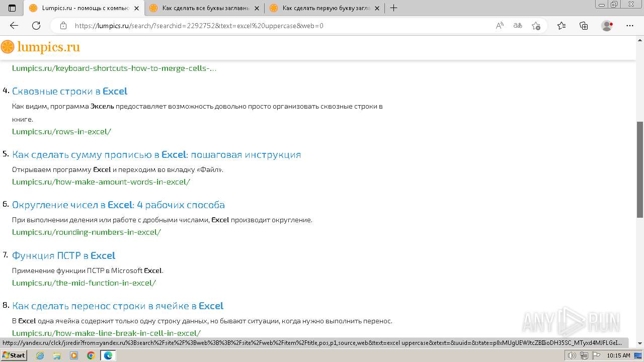This screenshot has height=362, width=644.
Task: Open the-mid-function-in-excel URL link
Action: 84,283
